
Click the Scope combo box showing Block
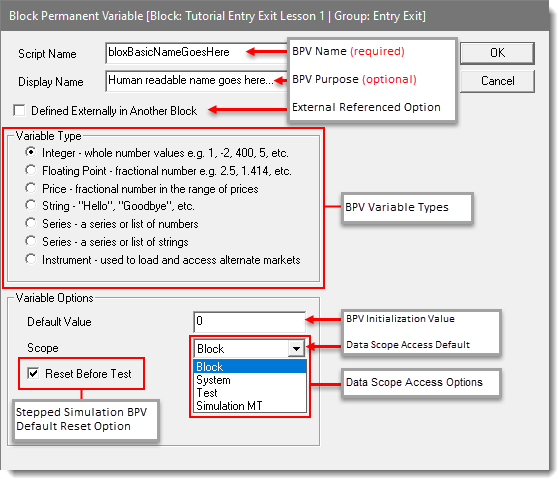click(249, 349)
